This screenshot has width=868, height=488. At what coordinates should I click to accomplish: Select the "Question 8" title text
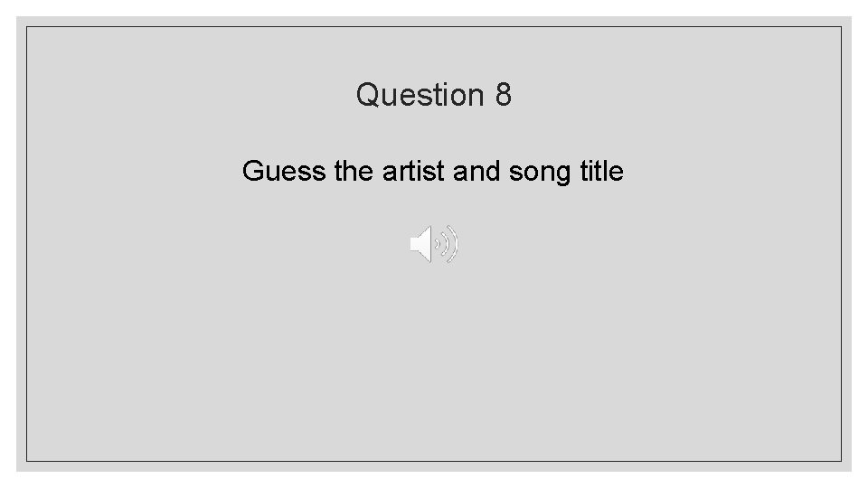(x=433, y=94)
